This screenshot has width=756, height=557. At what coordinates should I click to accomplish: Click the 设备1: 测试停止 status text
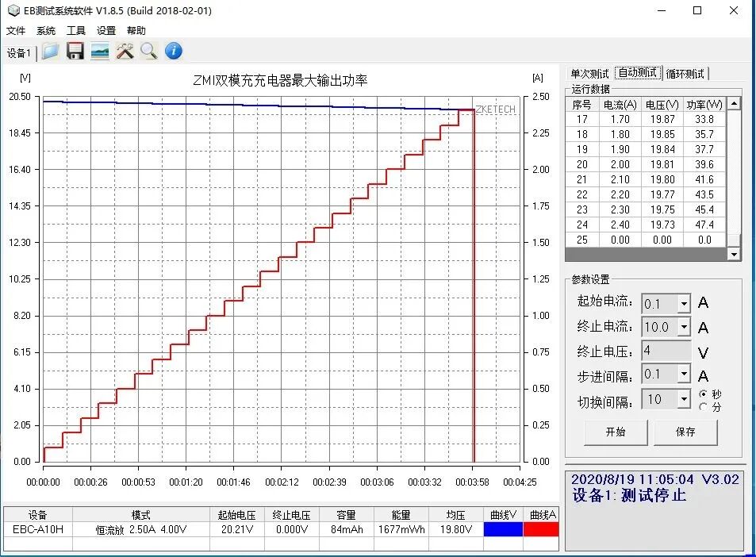click(x=629, y=495)
